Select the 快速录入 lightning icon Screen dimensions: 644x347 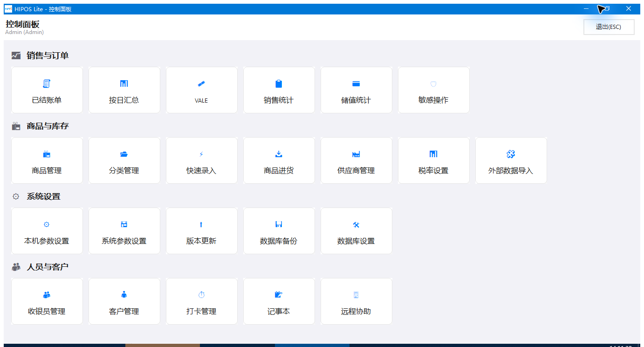pos(201,154)
